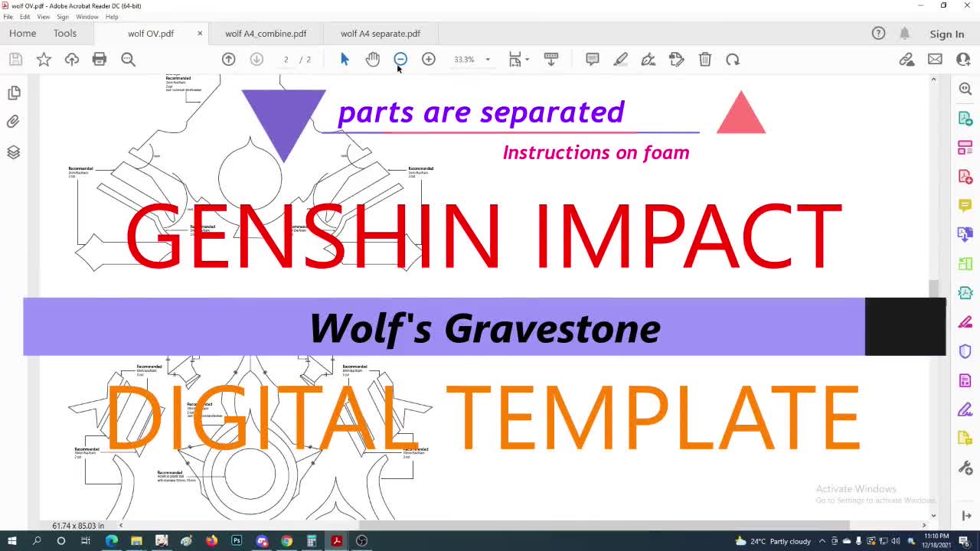Screen dimensions: 980x551
Task: Click the cloud upload icon
Action: [72, 59]
